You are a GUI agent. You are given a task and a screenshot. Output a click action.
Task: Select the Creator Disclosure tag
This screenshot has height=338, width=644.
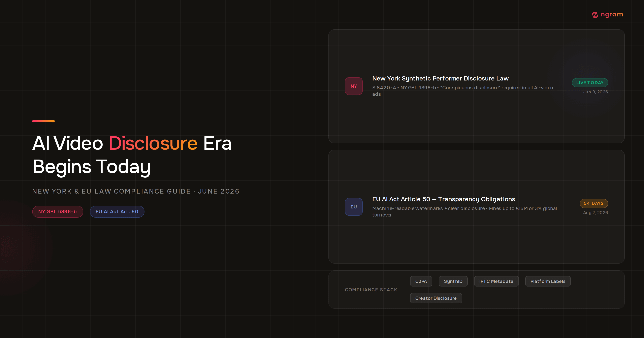pyautogui.click(x=436, y=298)
